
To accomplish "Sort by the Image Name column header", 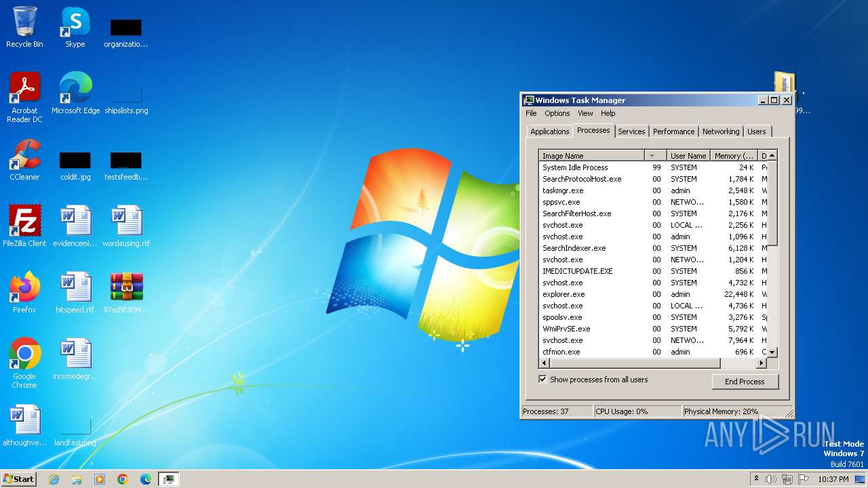I will coord(591,156).
